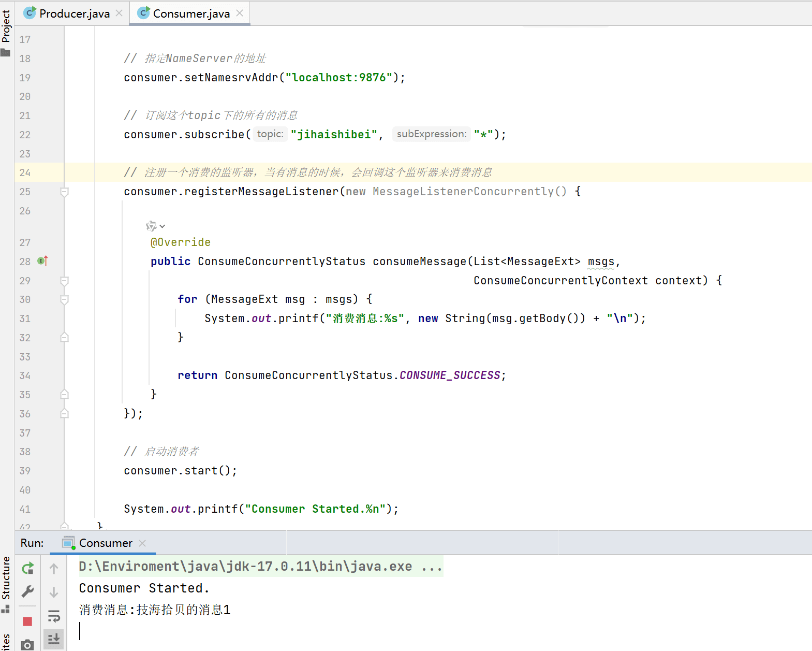Collapse the method fold at line 29

(65, 281)
